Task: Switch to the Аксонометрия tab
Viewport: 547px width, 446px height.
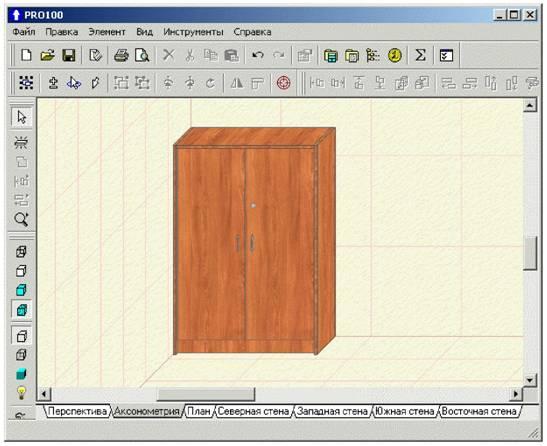Action: click(147, 411)
